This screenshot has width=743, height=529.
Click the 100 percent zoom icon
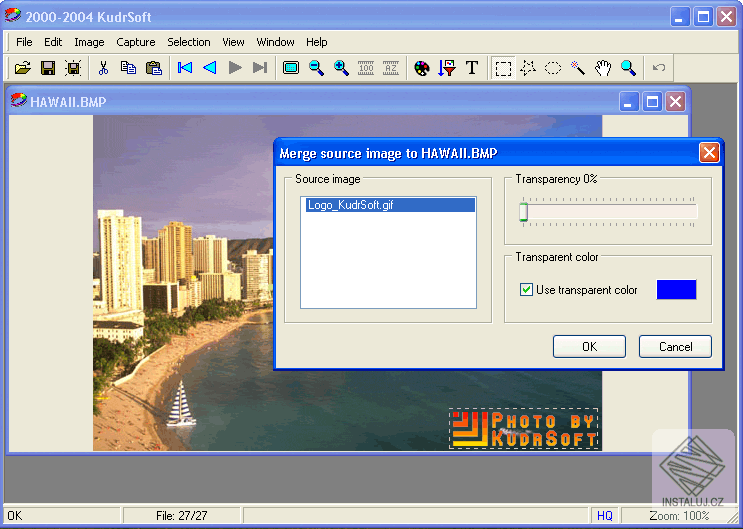click(366, 68)
